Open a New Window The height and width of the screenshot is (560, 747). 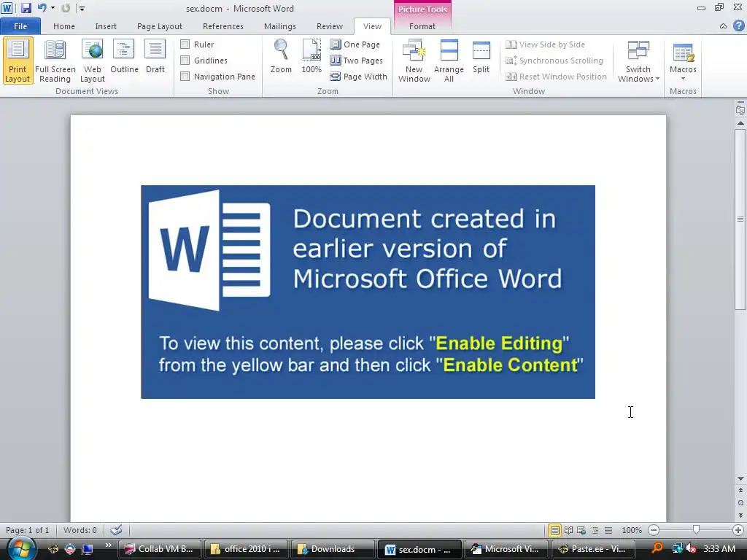414,61
